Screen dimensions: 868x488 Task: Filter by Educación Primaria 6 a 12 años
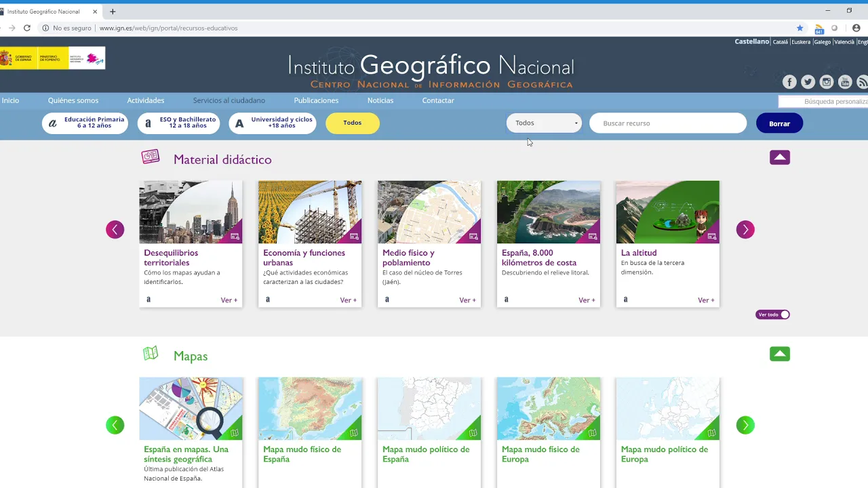[x=85, y=123]
